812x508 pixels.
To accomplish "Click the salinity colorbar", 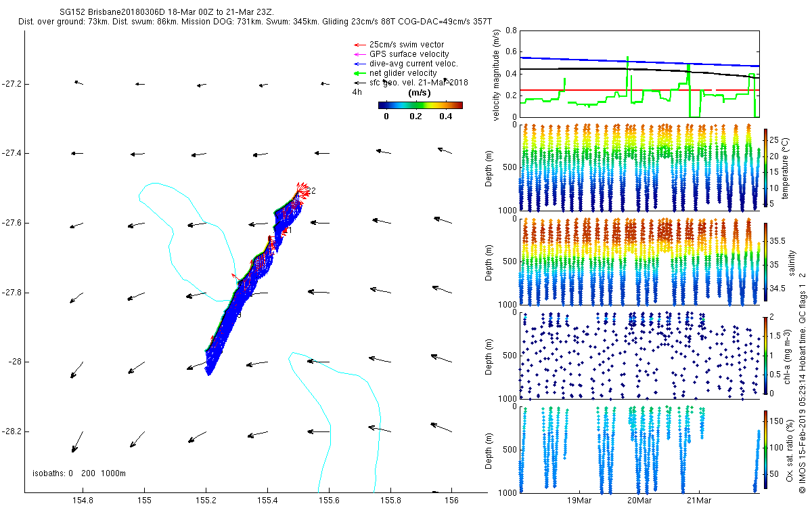I will (x=765, y=261).
